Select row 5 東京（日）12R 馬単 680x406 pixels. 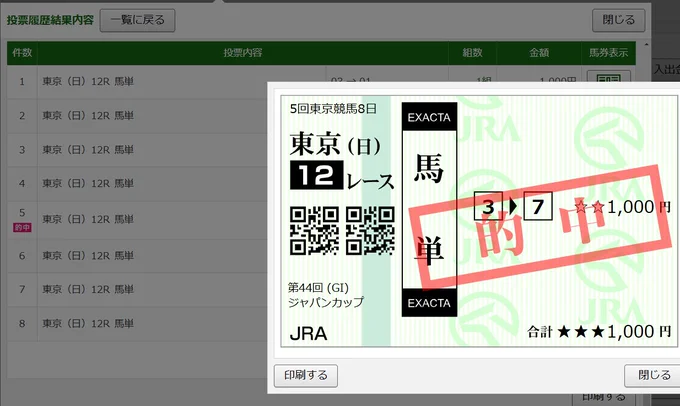(88, 219)
